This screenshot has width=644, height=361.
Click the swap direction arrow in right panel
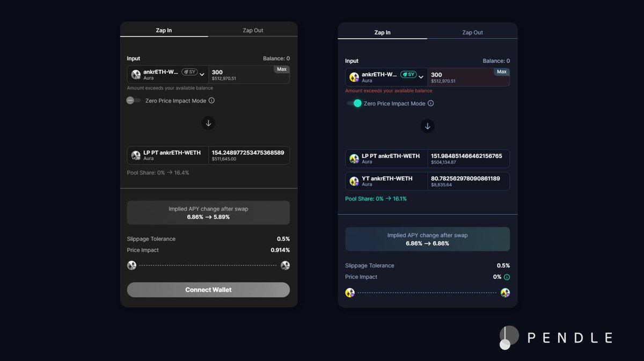(427, 126)
